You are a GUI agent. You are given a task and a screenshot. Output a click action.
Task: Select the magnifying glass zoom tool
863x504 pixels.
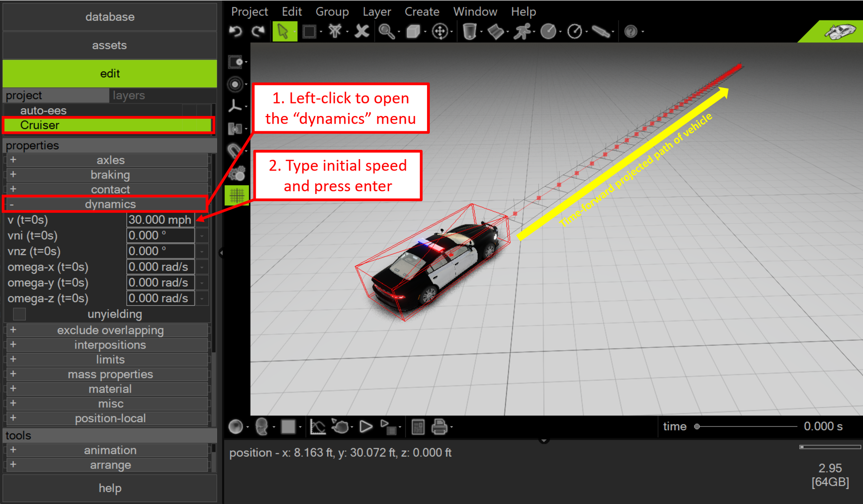click(386, 31)
